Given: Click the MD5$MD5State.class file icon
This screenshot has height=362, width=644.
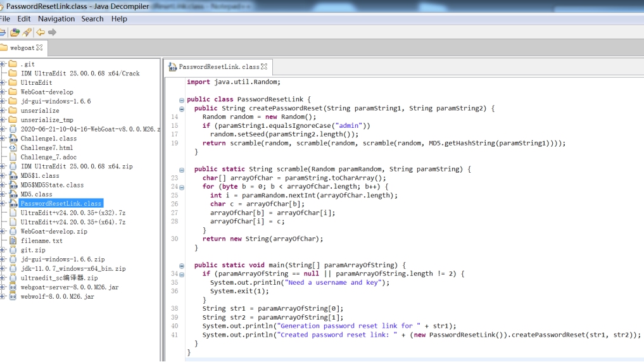Looking at the screenshot, I should 13,185.
